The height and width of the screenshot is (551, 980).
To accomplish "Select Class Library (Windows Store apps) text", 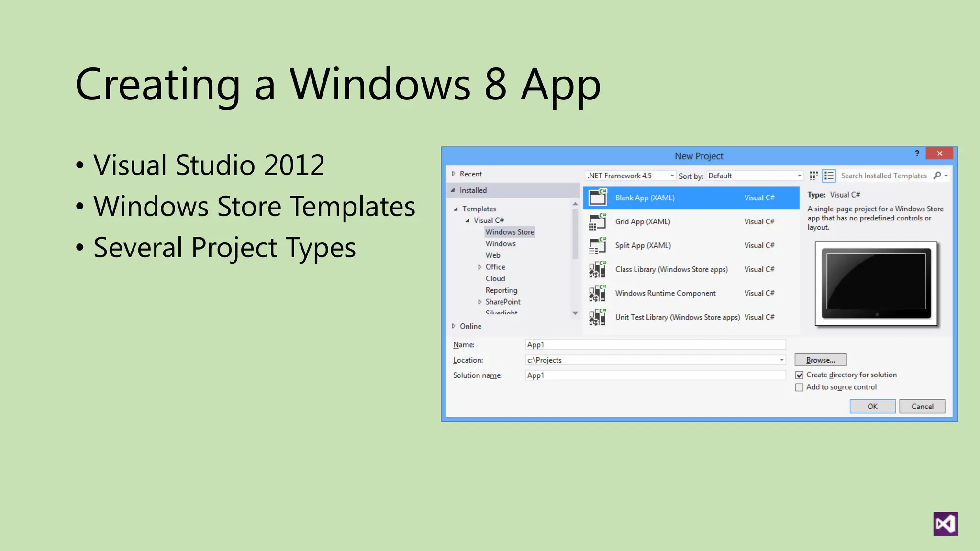I will point(671,269).
